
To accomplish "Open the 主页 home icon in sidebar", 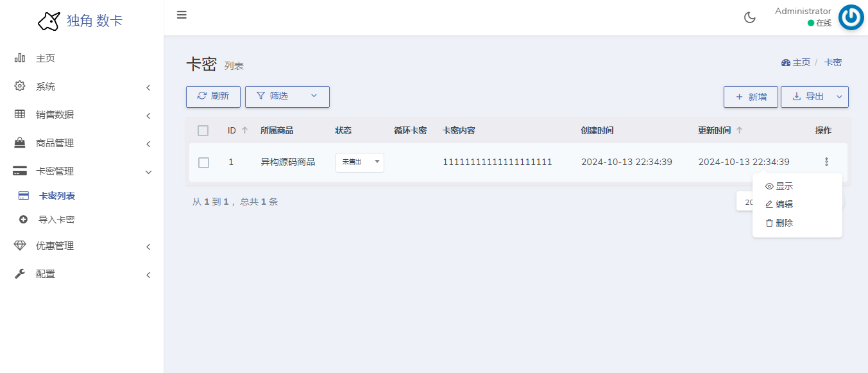I will (x=19, y=58).
